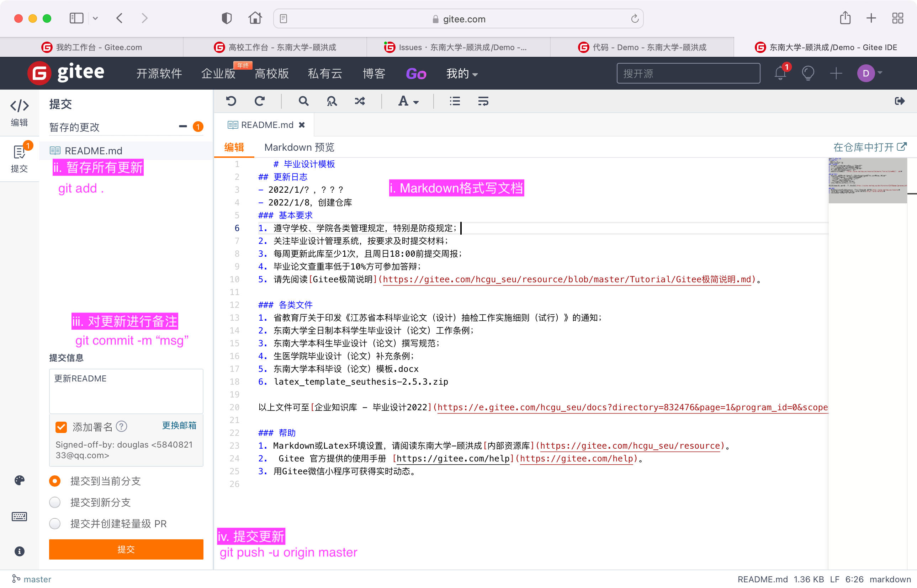The image size is (917, 588).
Task: Click the code minimap preview
Action: (x=867, y=180)
